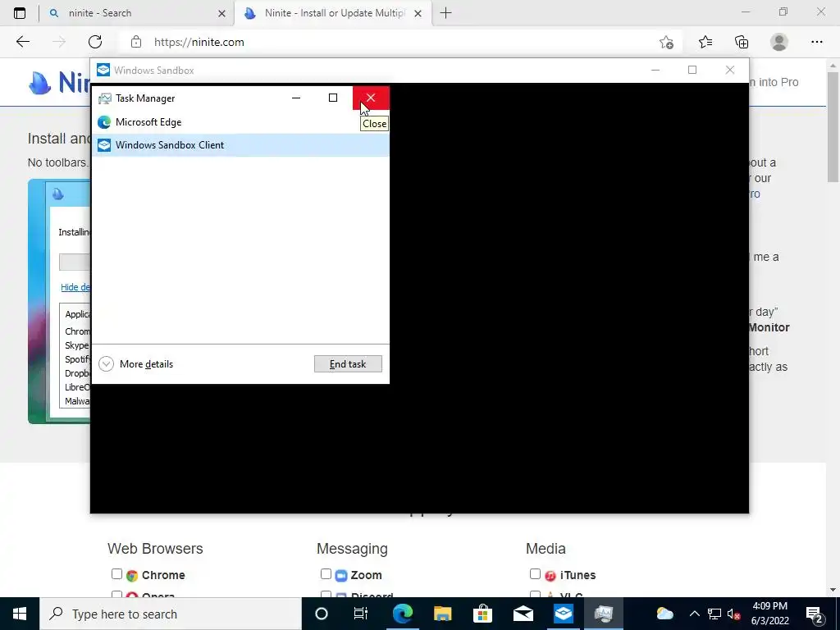Image resolution: width=840 pixels, height=630 pixels.
Task: Open the notification center icon
Action: [815, 614]
